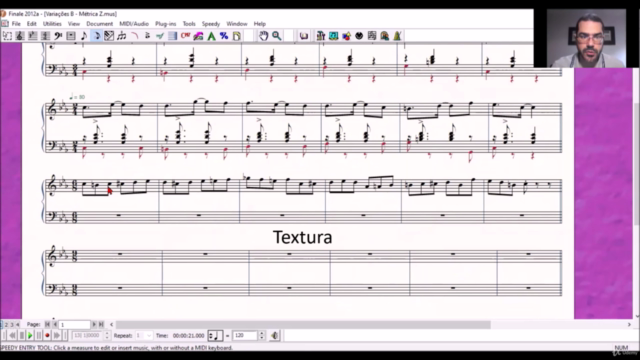Select the Key Signature tool
This screenshot has height=360, width=640.
click(x=32, y=36)
